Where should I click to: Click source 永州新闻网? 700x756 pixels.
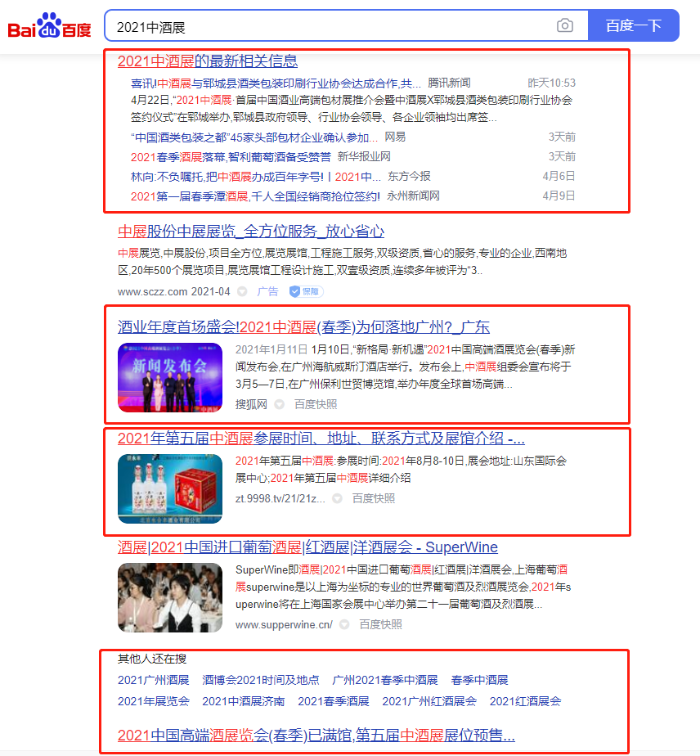point(413,196)
